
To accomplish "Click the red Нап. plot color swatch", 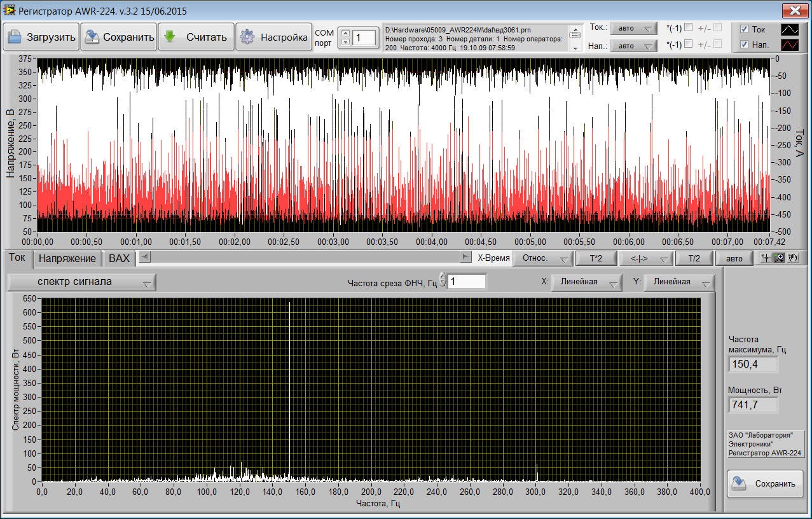I will pyautogui.click(x=790, y=45).
